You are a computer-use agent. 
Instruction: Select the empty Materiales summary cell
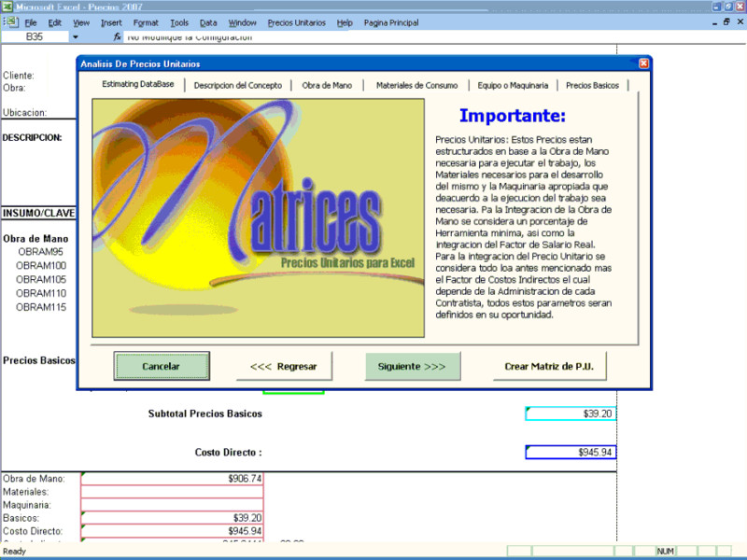click(x=172, y=492)
